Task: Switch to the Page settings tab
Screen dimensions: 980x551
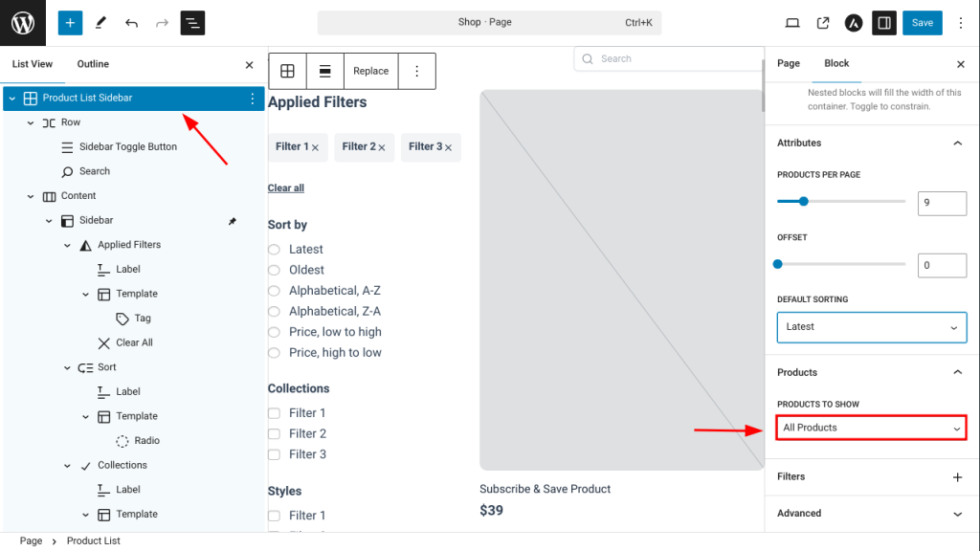Action: click(789, 63)
